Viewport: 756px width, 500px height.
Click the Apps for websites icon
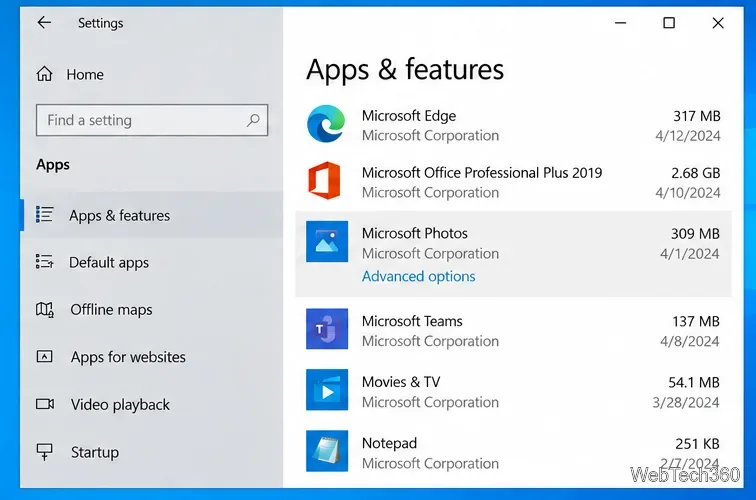(44, 357)
